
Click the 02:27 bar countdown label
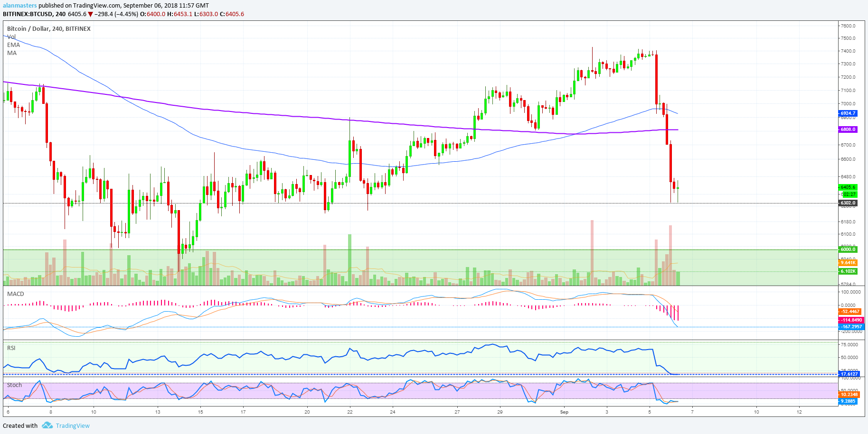(x=850, y=194)
